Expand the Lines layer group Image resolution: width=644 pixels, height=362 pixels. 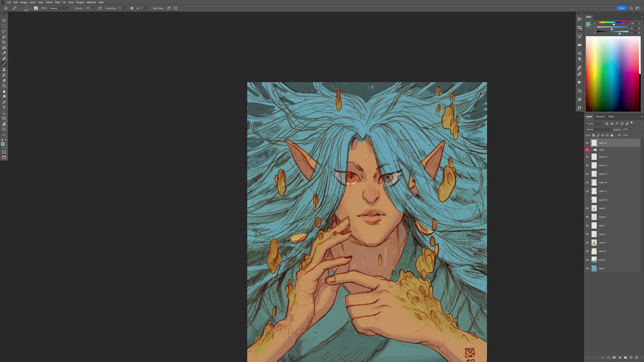(592, 150)
